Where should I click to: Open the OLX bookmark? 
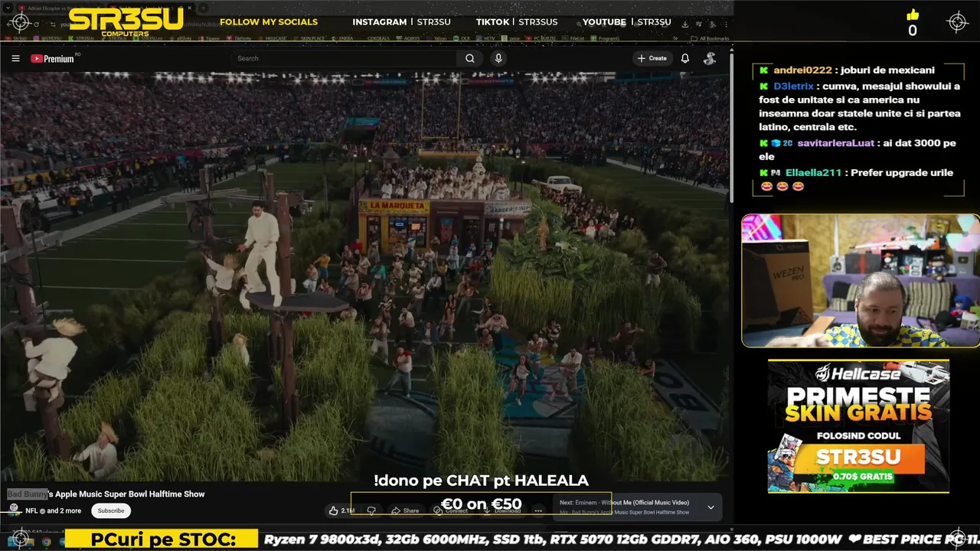point(462,38)
